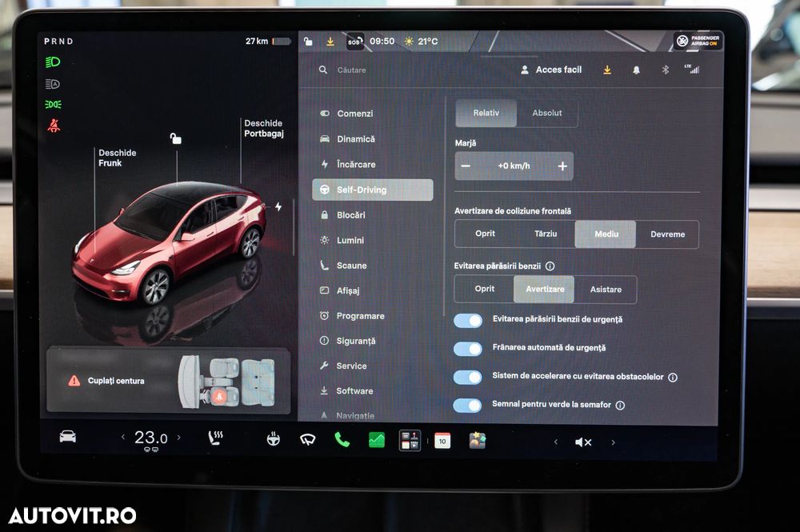
Task: Set collision warning to Devreme
Action: pos(667,234)
